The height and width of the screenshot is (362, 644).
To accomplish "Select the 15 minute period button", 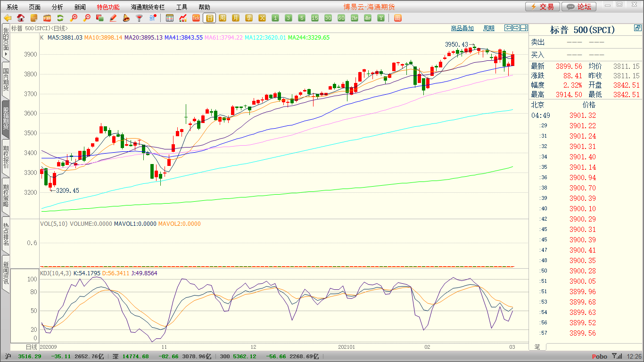I will [315, 18].
